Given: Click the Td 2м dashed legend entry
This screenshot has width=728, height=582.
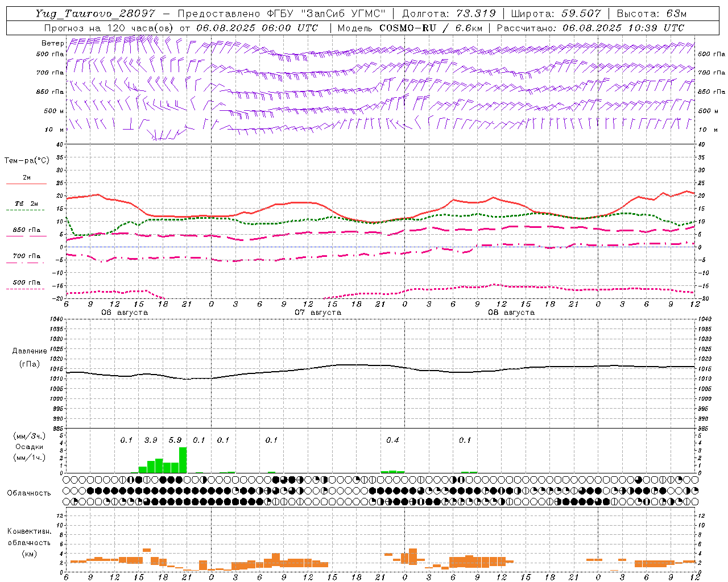Looking at the screenshot, I should click(27, 206).
